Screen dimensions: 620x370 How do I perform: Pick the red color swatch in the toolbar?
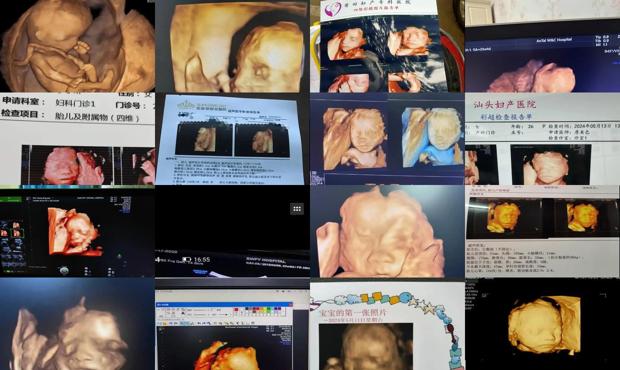point(236,310)
